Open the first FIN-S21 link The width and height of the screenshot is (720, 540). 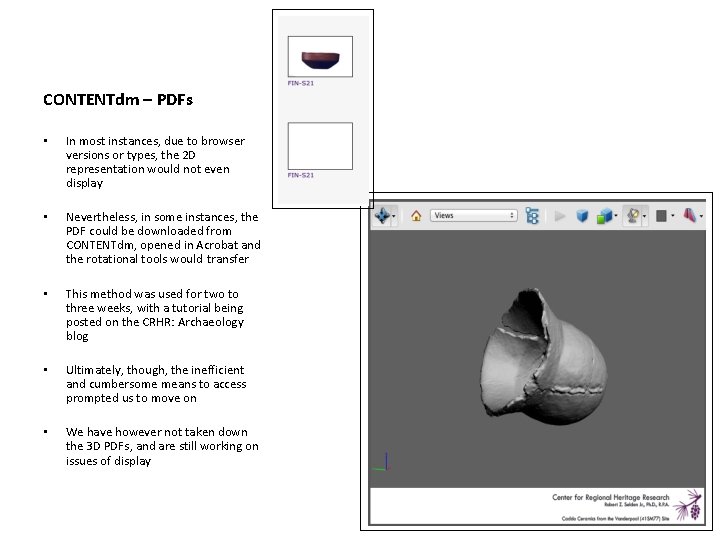(x=301, y=83)
